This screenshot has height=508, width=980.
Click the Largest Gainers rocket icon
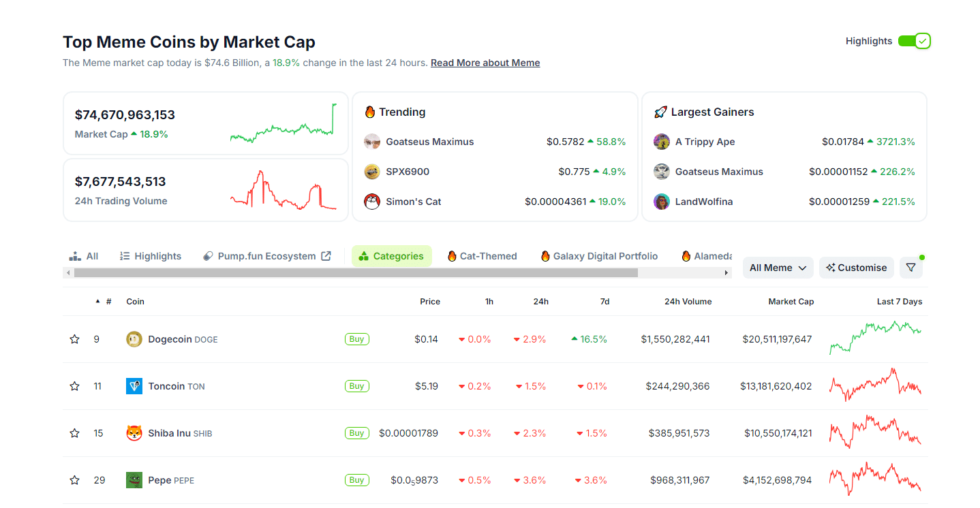[660, 112]
